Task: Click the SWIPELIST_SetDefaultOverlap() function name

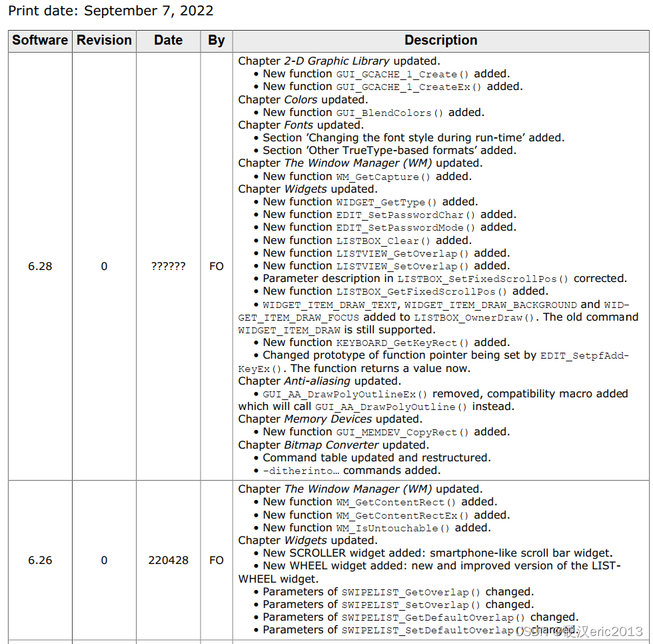Action: click(433, 630)
